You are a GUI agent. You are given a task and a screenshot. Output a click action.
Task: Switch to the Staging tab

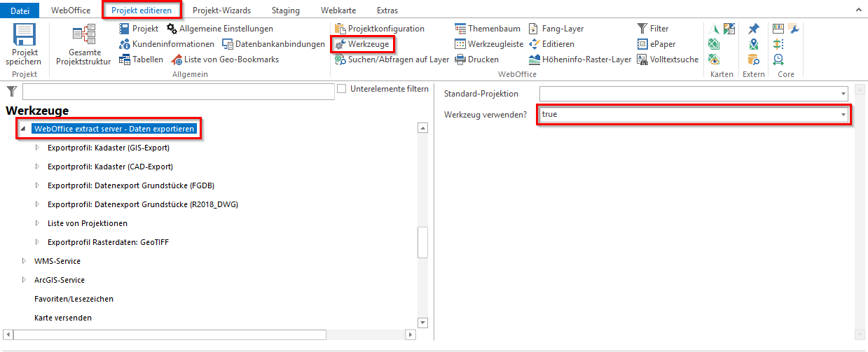pyautogui.click(x=286, y=10)
